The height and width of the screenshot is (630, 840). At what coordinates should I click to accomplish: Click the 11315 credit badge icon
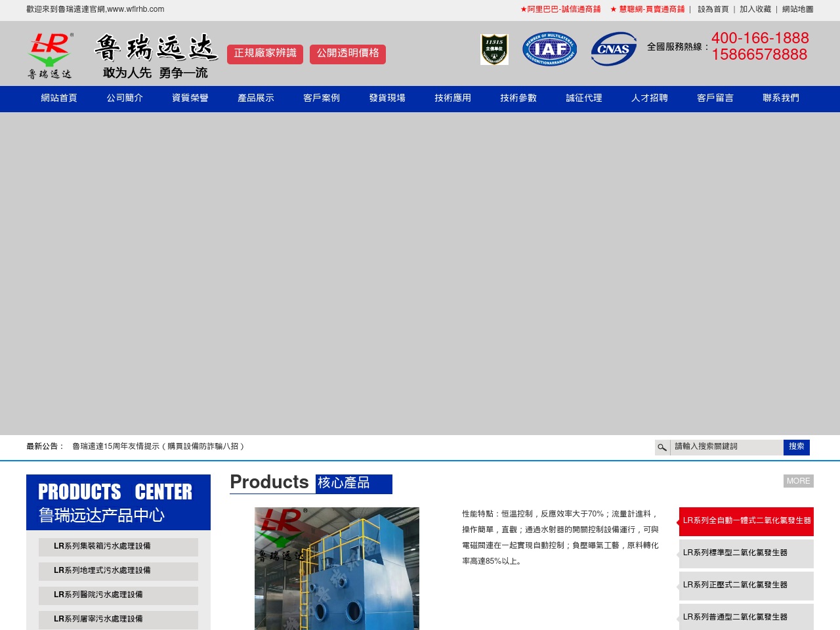pos(494,49)
